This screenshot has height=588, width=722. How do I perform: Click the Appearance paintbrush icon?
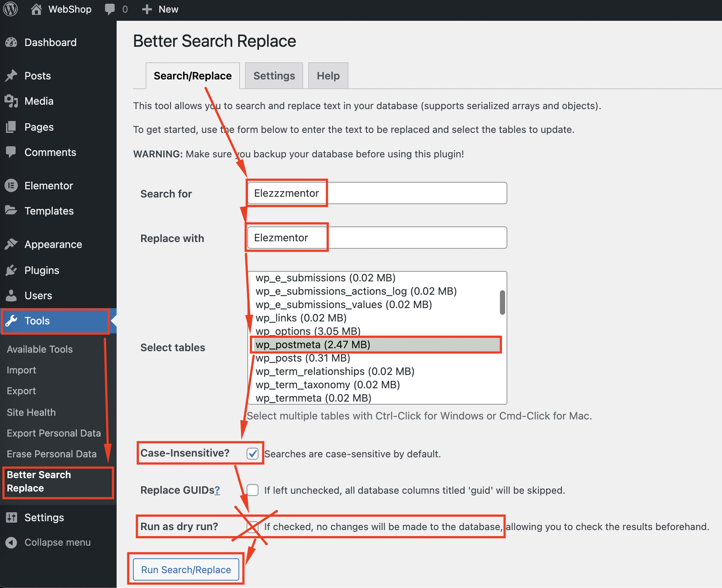click(x=11, y=244)
